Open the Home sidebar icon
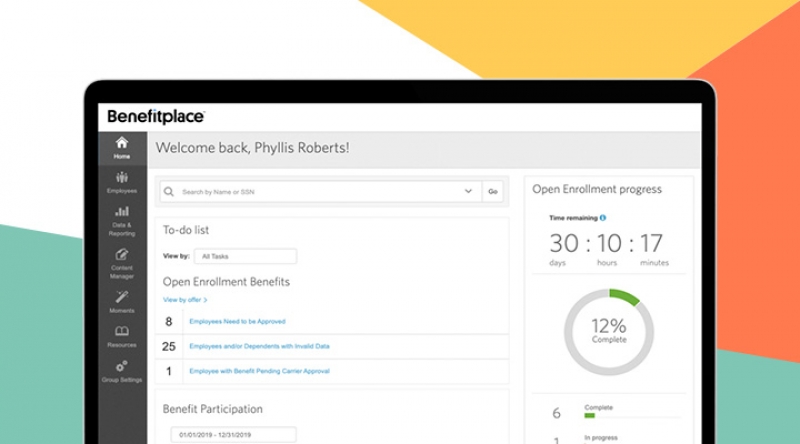Image resolution: width=800 pixels, height=444 pixels. coord(121,142)
